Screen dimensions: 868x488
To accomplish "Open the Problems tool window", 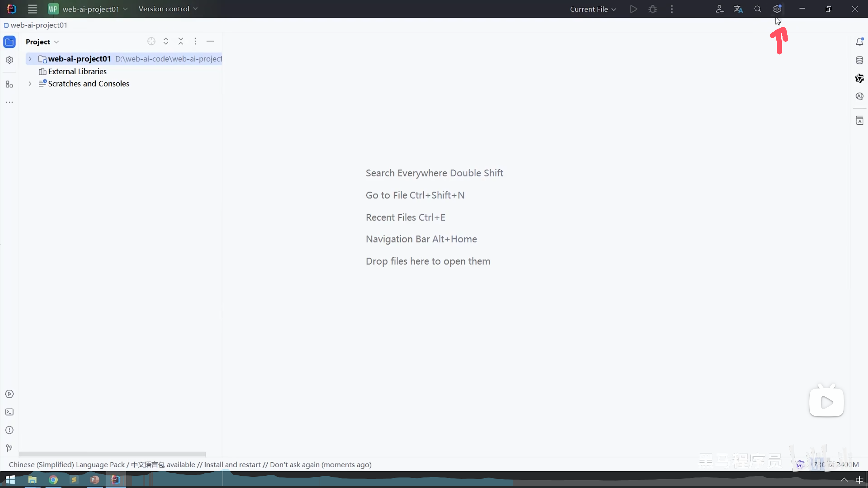I will click(9, 430).
